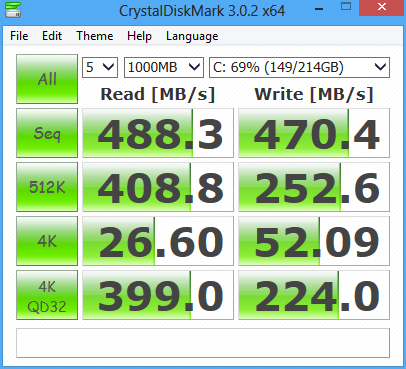406x369 pixels.
Task: Click the CrystalDiskMark app icon in title bar
Action: [x=13, y=10]
